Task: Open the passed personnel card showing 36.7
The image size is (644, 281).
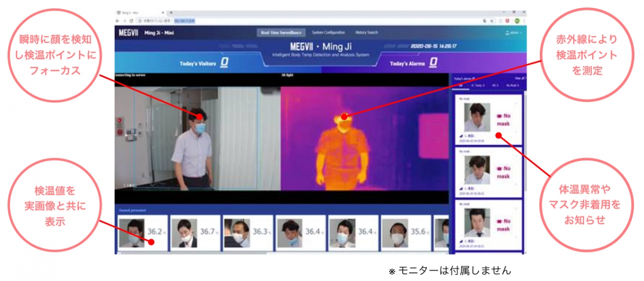Action: [195, 232]
